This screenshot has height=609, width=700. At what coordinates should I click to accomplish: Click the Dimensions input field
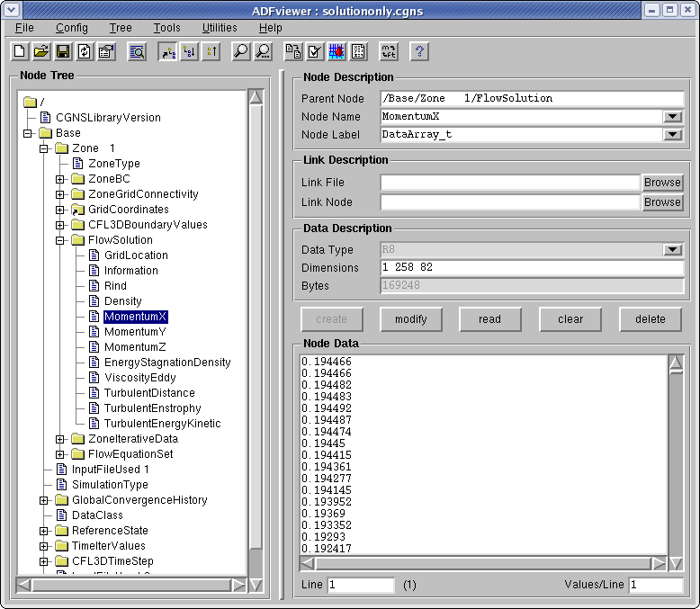tap(532, 267)
